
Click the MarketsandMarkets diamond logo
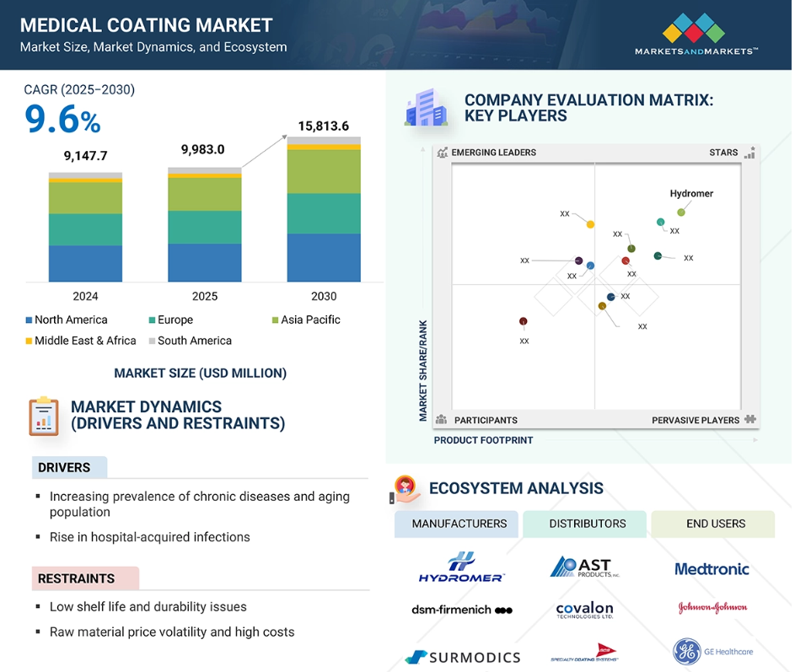click(x=693, y=27)
